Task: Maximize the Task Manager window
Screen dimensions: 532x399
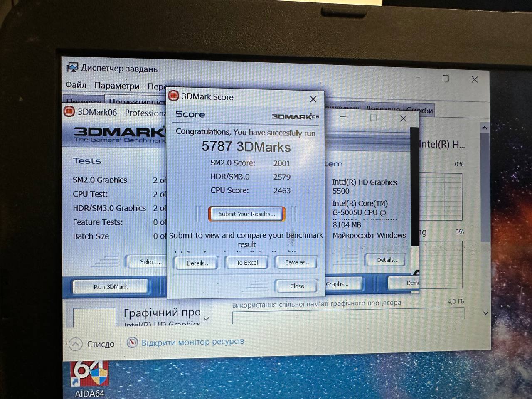Action: coord(446,79)
